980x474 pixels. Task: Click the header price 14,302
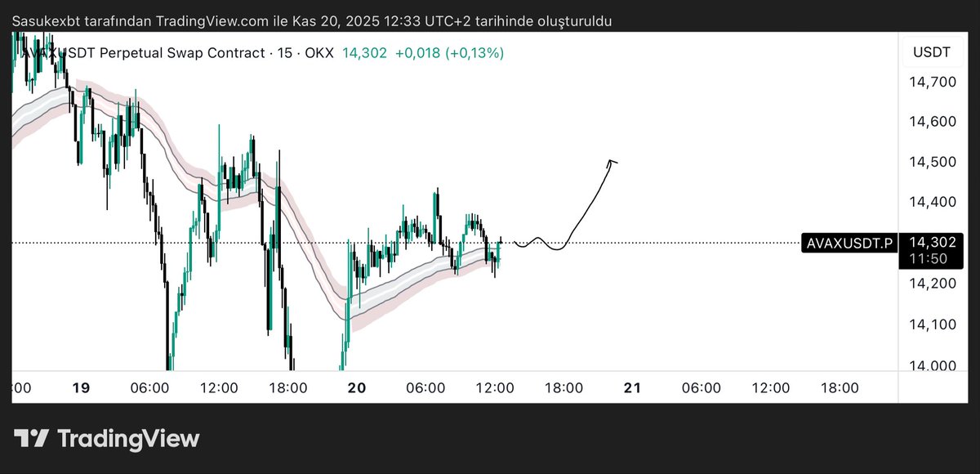[364, 53]
